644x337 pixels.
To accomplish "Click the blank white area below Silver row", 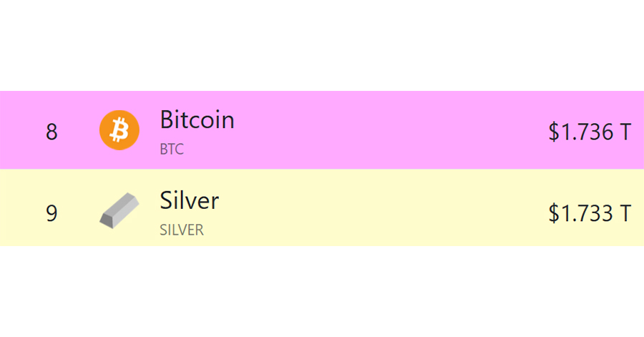I will (x=322, y=291).
